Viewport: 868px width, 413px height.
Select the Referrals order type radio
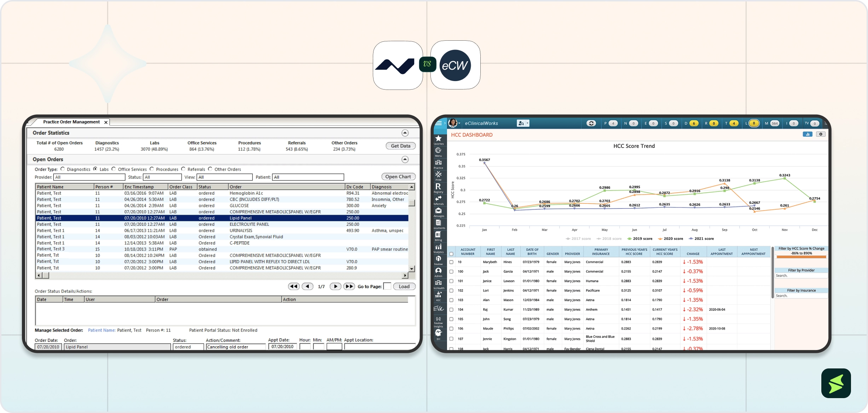point(183,169)
